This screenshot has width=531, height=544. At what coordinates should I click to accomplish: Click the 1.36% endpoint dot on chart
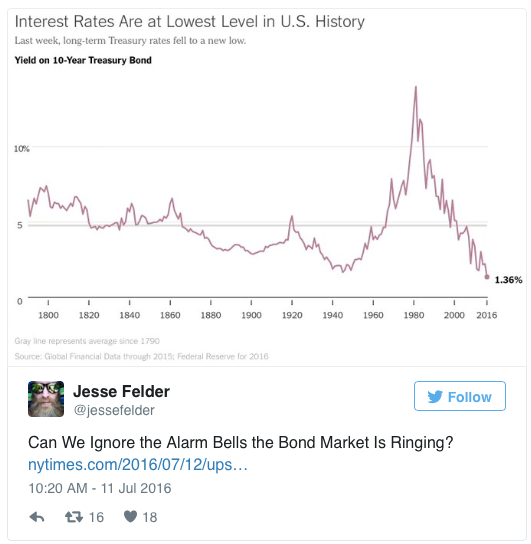(487, 277)
